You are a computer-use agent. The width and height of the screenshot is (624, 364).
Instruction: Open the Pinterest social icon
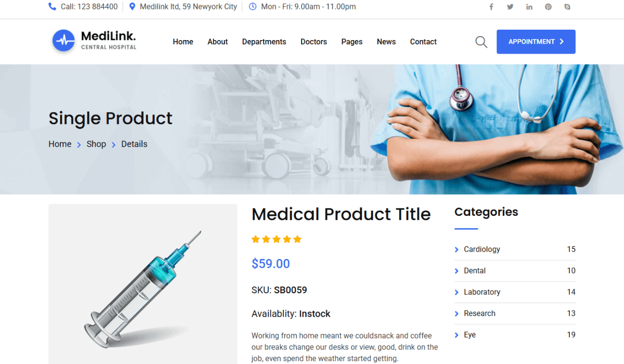(x=548, y=7)
